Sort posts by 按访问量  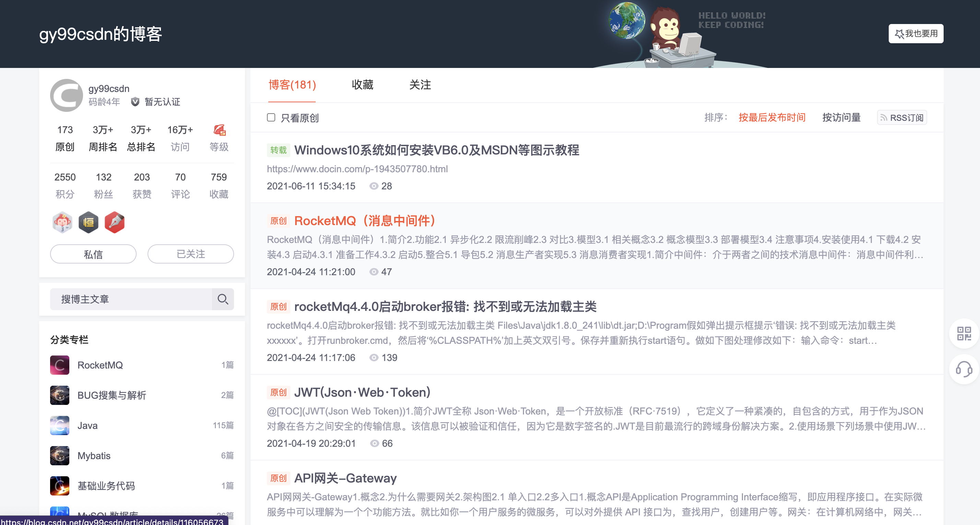click(841, 118)
